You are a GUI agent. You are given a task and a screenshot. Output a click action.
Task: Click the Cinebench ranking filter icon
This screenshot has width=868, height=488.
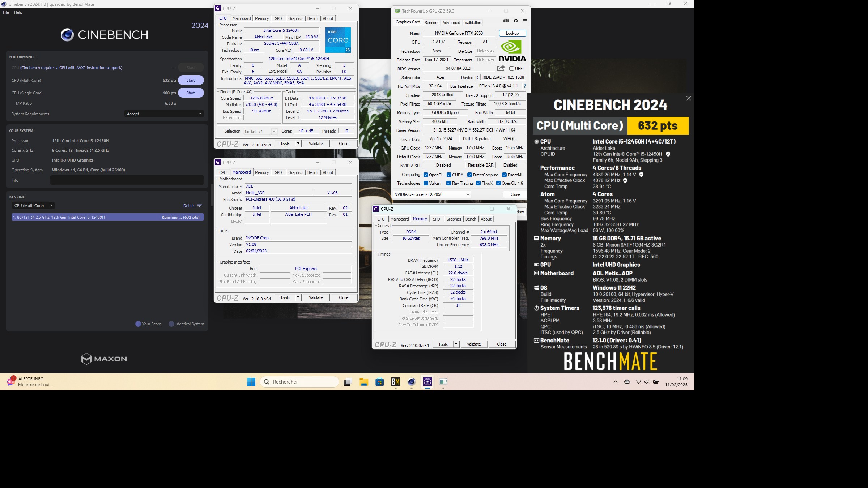coord(199,205)
